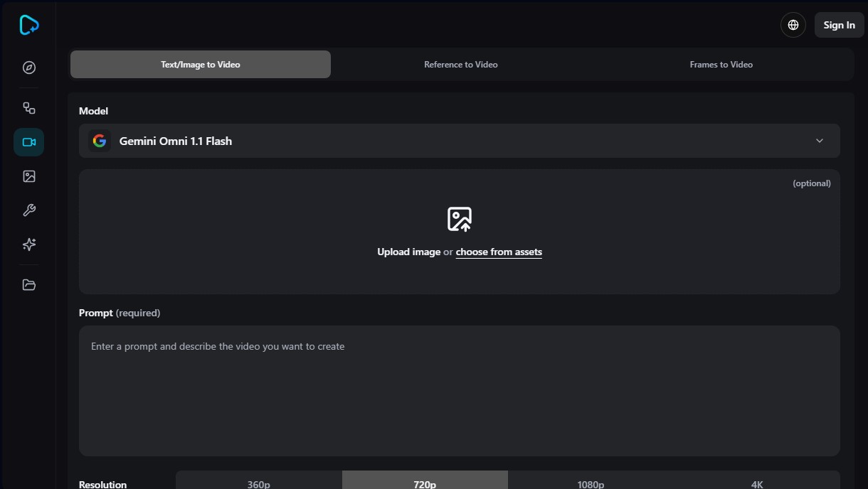Screen dimensions: 868x489
Task: Switch to Frames to Video tab
Action: tap(721, 64)
